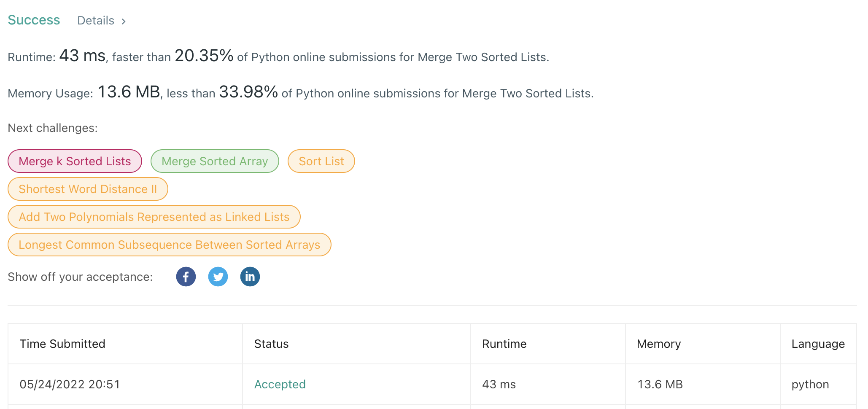Select the Sort List challenge
868x409 pixels.
321,161
